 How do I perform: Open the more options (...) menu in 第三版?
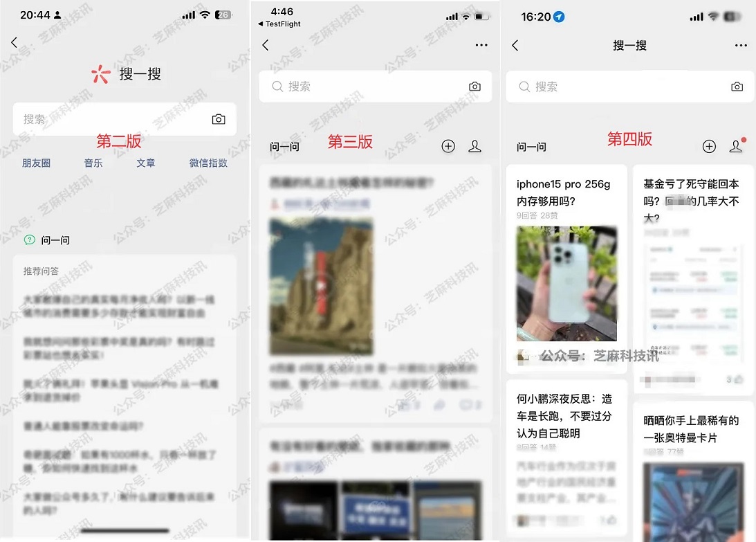click(481, 45)
